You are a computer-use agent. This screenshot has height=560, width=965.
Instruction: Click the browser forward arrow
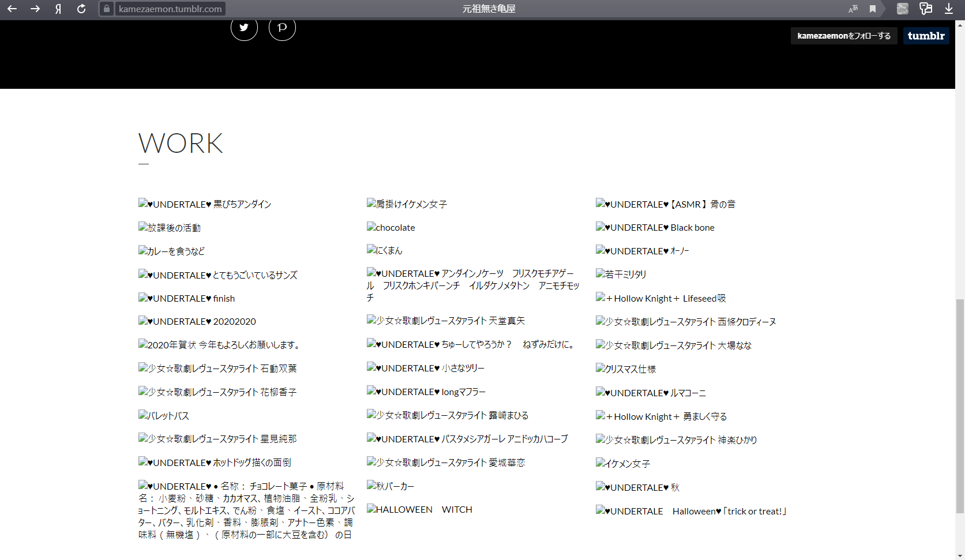(35, 9)
